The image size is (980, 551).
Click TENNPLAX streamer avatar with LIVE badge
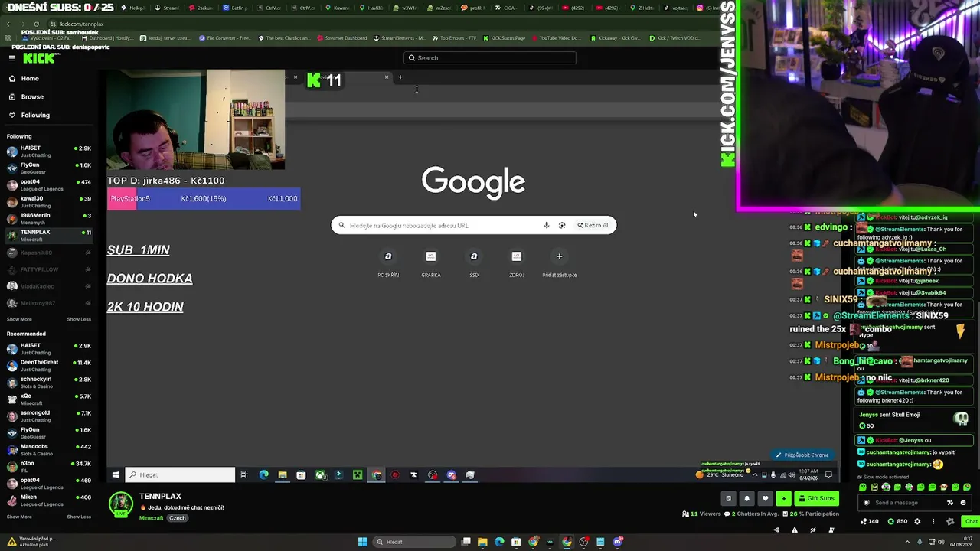pyautogui.click(x=120, y=504)
